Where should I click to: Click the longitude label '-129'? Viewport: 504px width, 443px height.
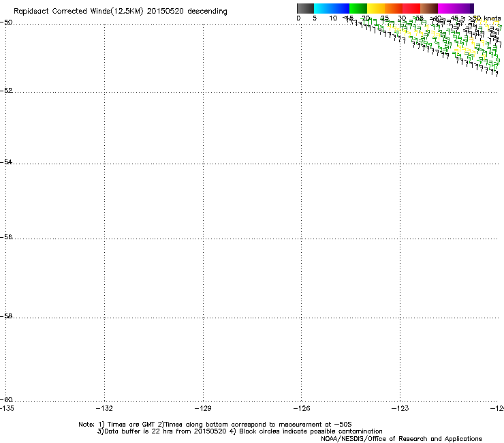click(x=203, y=408)
